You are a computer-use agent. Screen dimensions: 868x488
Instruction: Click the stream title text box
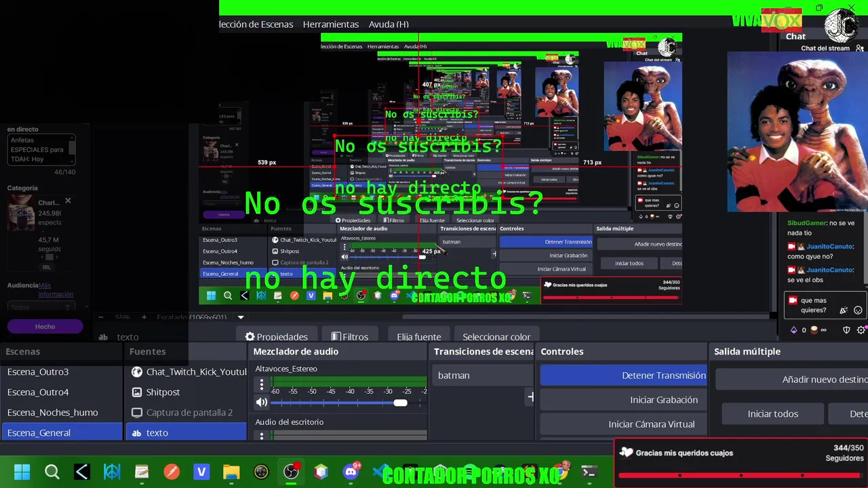(x=41, y=150)
